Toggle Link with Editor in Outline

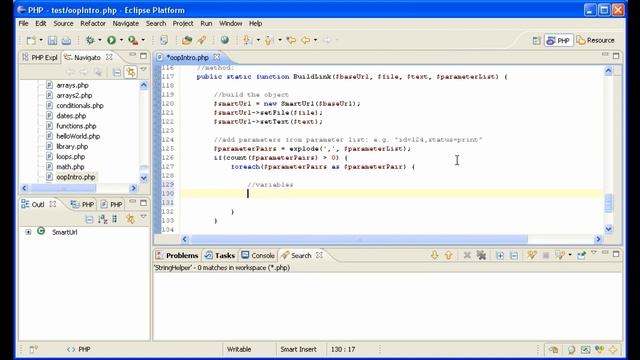(x=130, y=220)
